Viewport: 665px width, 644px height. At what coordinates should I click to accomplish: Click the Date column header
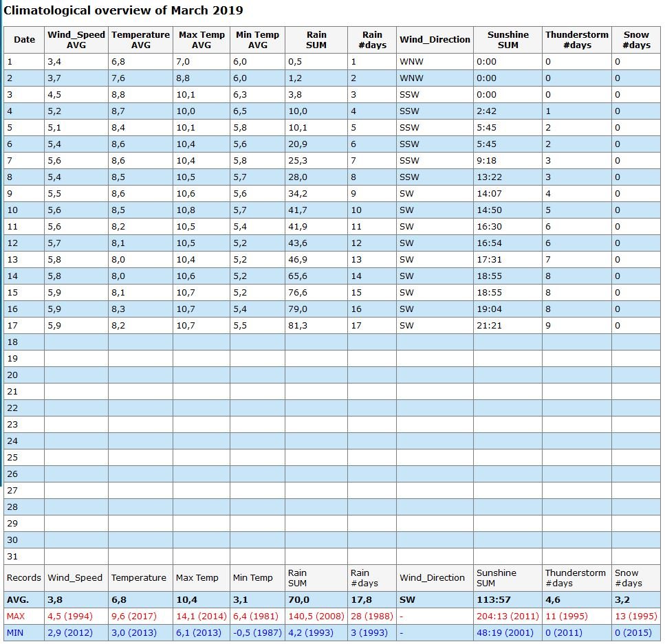click(24, 40)
